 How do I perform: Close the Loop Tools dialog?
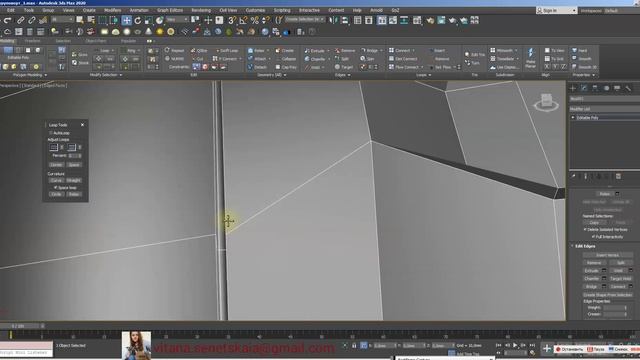82,125
